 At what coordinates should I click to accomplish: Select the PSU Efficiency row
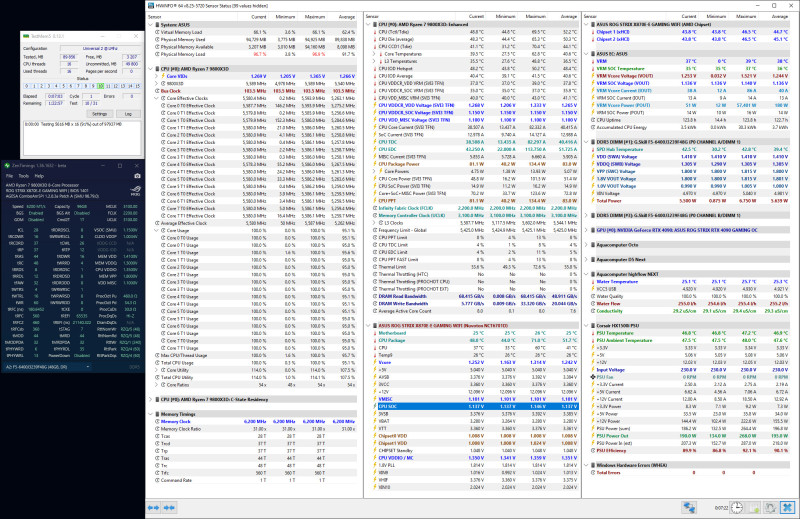[x=689, y=451]
